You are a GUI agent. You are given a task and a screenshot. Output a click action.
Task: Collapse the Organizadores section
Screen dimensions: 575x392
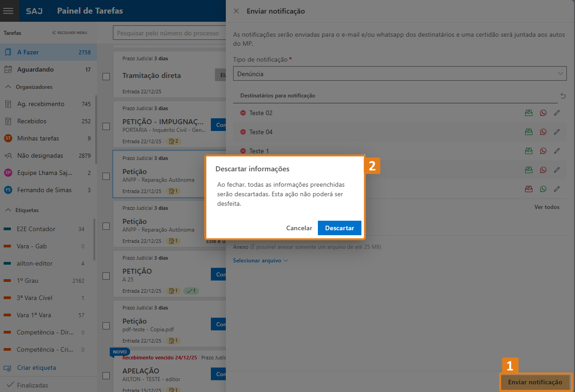pos(8,87)
